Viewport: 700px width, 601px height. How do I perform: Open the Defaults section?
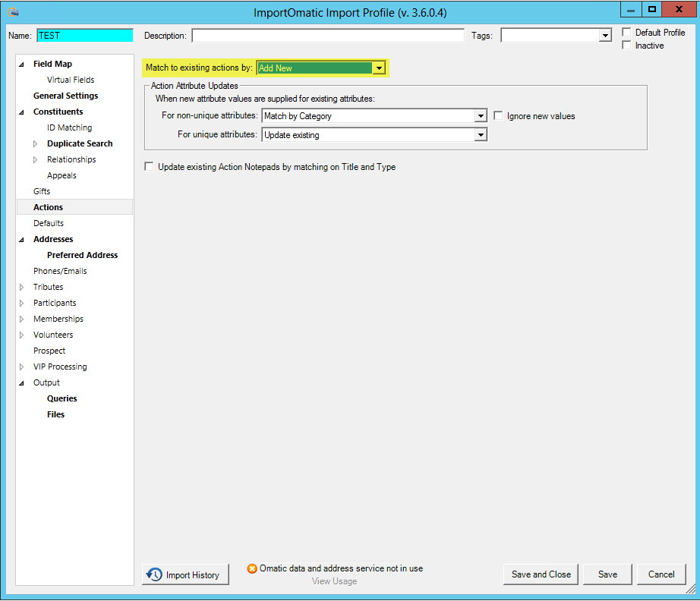coord(49,223)
